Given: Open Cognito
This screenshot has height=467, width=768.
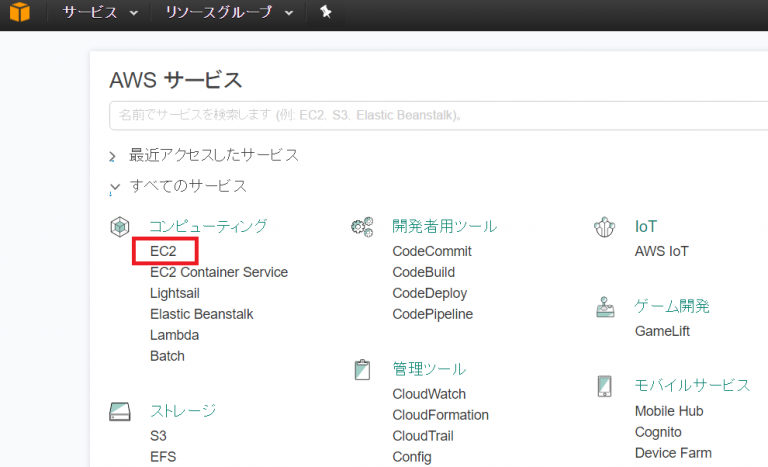Looking at the screenshot, I should coord(658,432).
